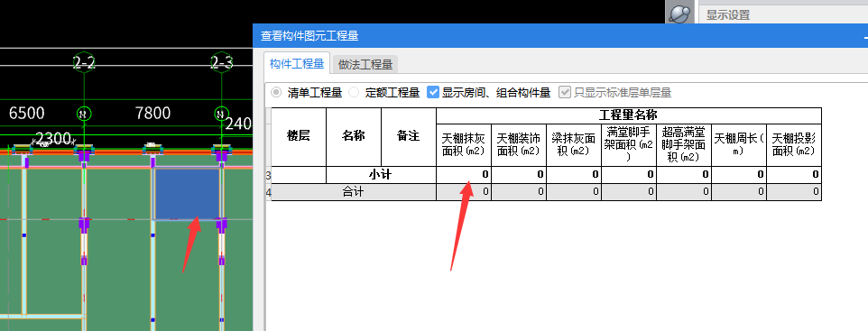Click the 天棚投影面积(m2) column header
The width and height of the screenshot is (868, 331).
794,144
